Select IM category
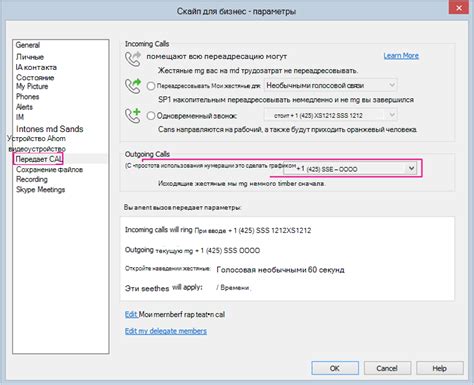 tap(20, 117)
